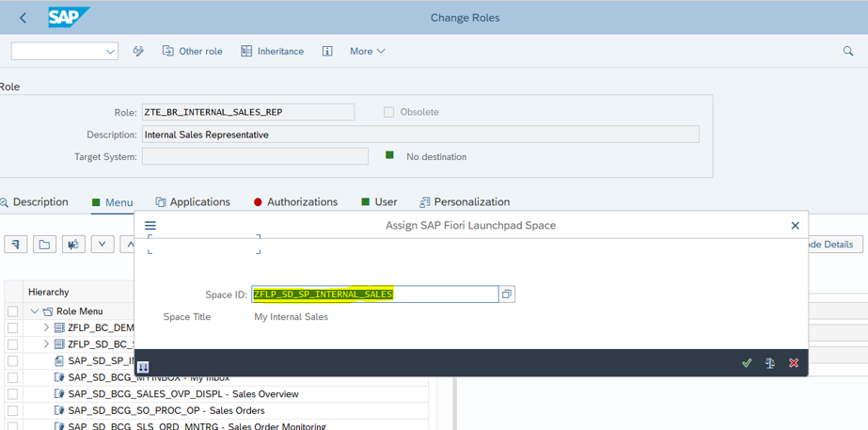This screenshot has height=430, width=868.
Task: Click the SAP logo
Action: (69, 17)
